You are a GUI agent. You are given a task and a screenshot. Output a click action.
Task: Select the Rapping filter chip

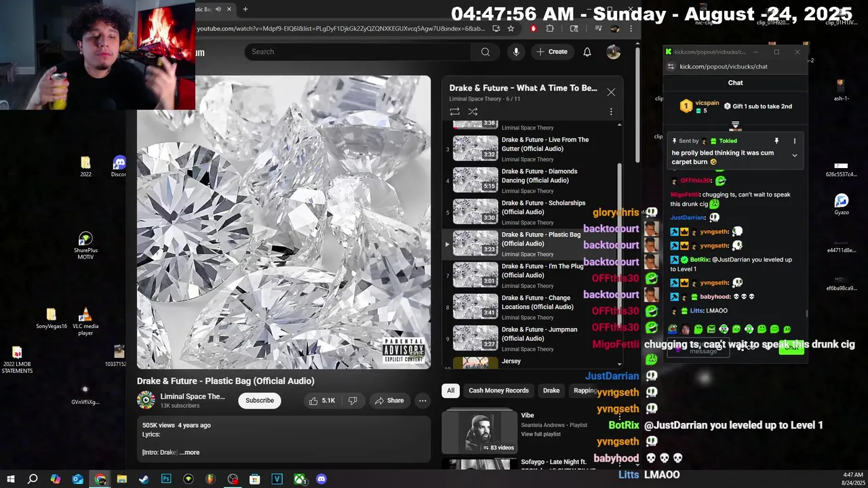click(x=584, y=390)
